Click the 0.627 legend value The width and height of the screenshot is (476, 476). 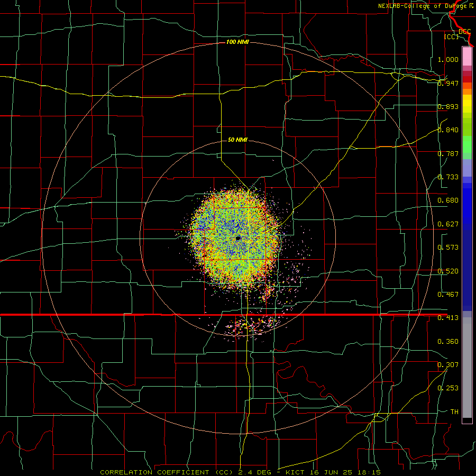point(448,224)
